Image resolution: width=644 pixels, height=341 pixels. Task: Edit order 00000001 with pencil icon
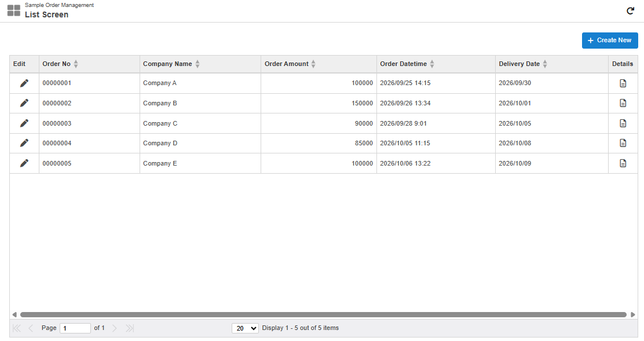point(24,83)
